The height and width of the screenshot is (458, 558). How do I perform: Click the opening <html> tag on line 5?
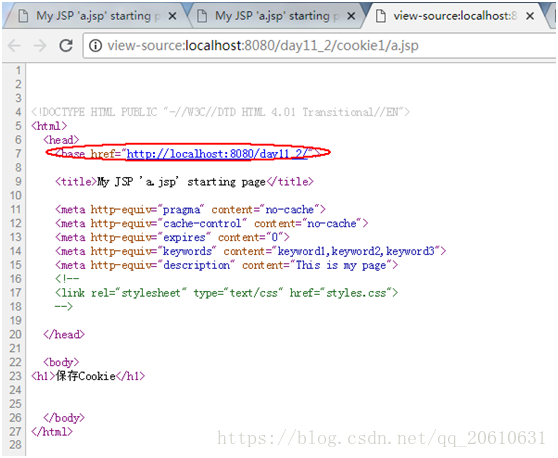click(x=49, y=126)
